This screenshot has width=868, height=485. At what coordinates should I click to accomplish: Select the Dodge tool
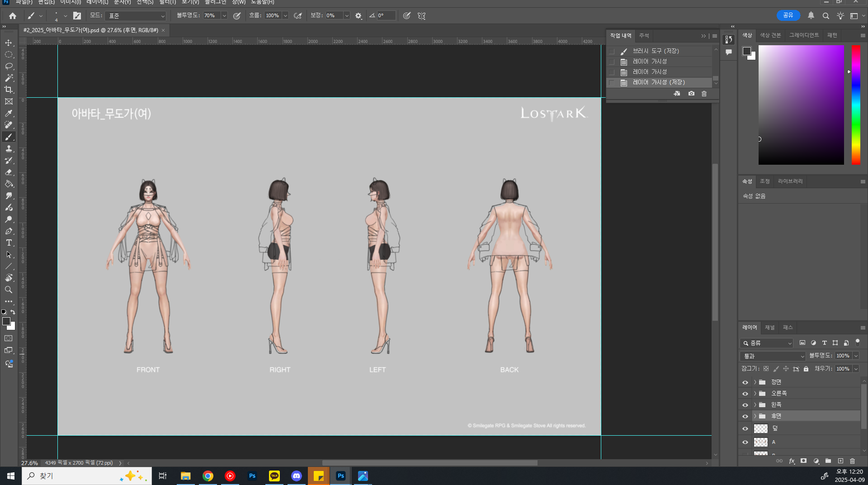click(9, 219)
